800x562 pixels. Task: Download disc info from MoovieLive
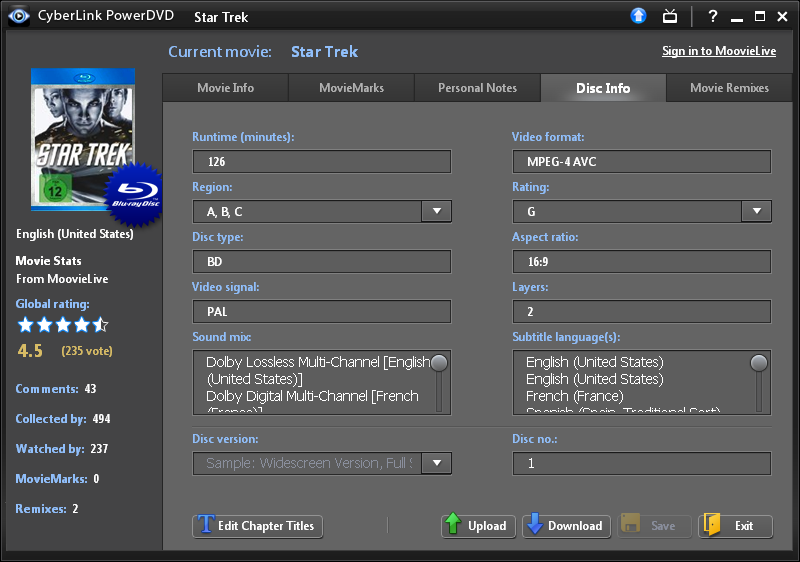coord(566,526)
